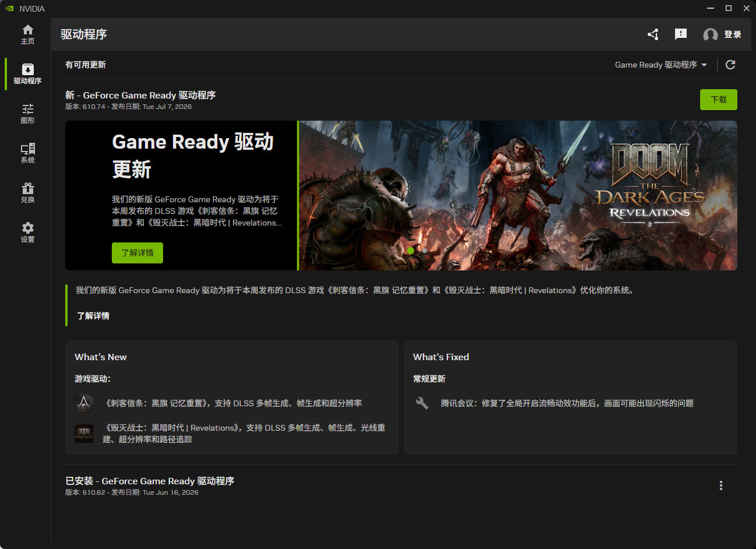This screenshot has width=756, height=549.
Task: Maximize the NVIDIA app window
Action: click(x=729, y=8)
